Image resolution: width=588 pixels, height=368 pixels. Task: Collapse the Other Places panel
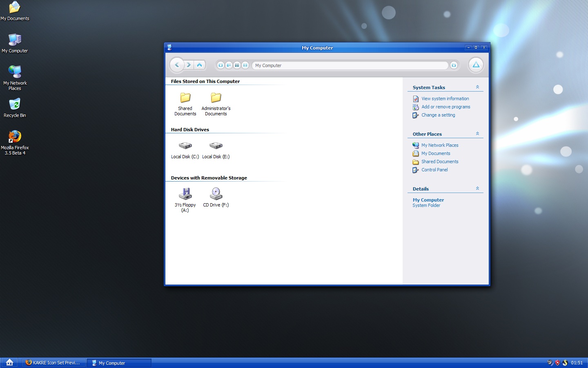(x=477, y=134)
